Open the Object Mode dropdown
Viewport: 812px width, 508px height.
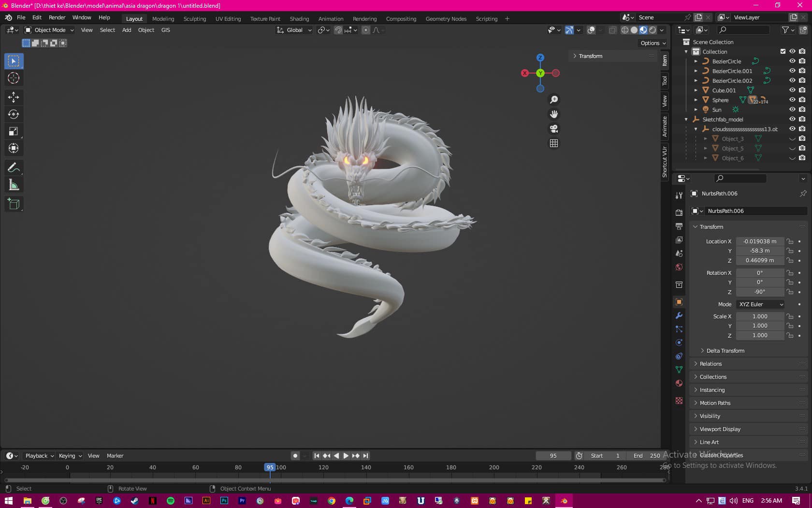tap(49, 30)
